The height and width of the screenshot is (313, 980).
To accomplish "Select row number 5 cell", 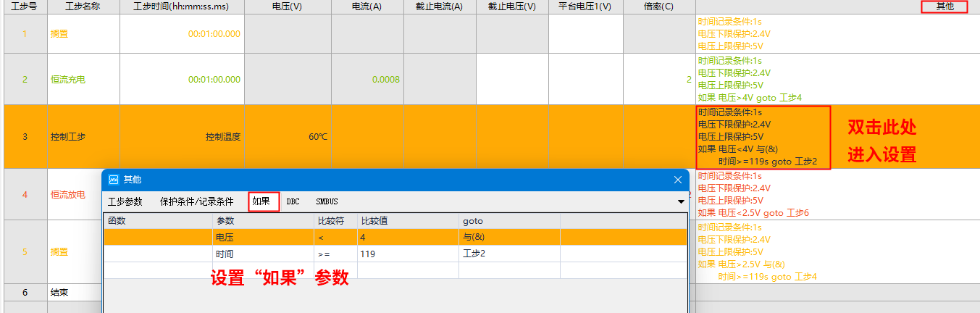I will [24, 251].
